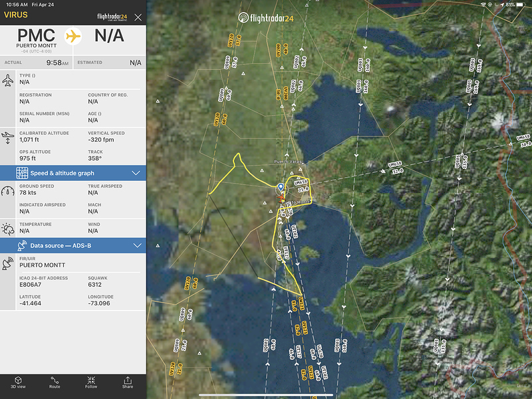Expand the Speed & altitude graph section

(73, 173)
